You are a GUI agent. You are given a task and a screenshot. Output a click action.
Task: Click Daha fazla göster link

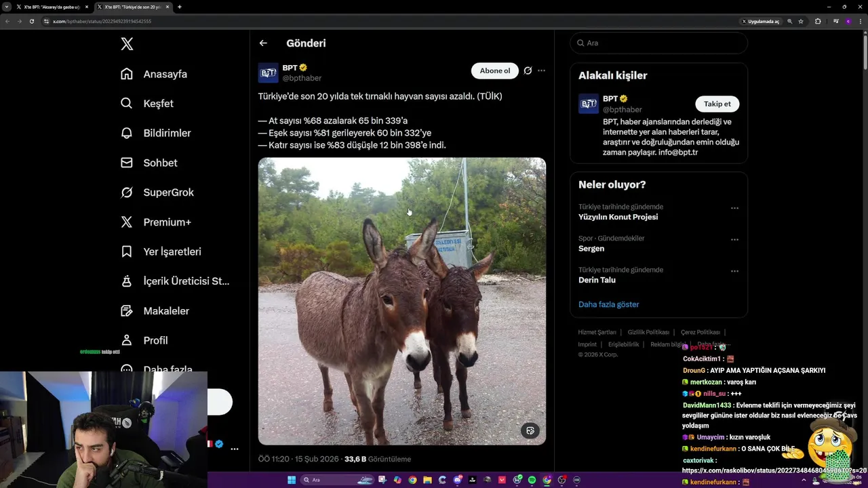(608, 304)
